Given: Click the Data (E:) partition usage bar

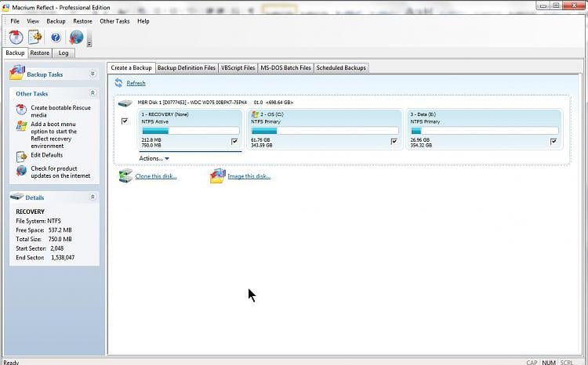Looking at the screenshot, I should [485, 131].
